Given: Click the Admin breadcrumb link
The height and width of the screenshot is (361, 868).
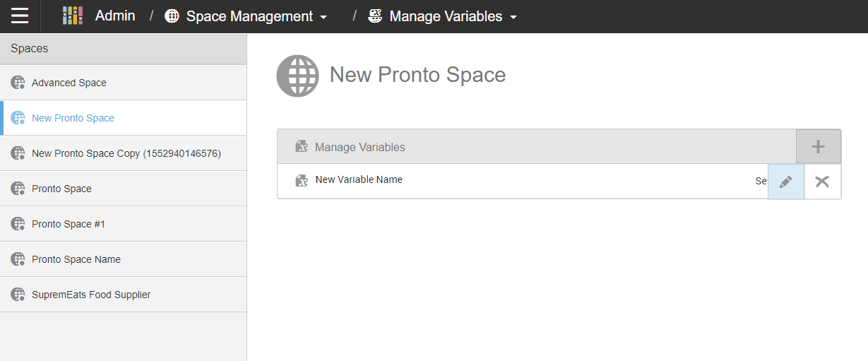Looking at the screenshot, I should [x=115, y=16].
